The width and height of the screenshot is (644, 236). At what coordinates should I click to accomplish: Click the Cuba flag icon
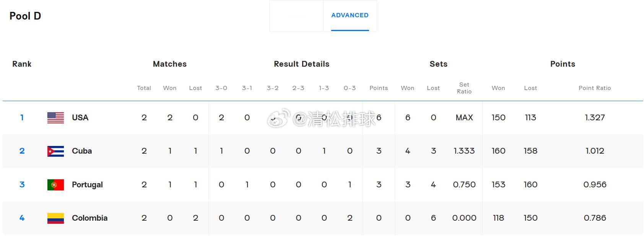(x=55, y=151)
